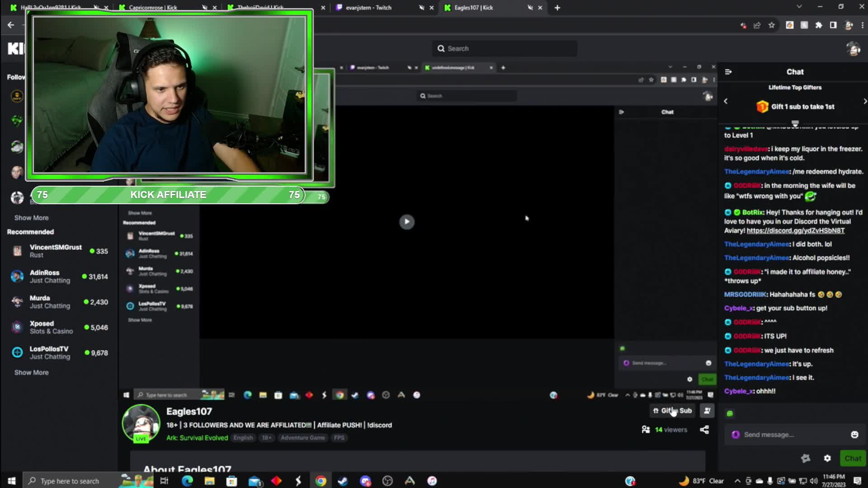Open chat settings gear icon
Viewport: 868px width, 488px height.
[x=827, y=458]
